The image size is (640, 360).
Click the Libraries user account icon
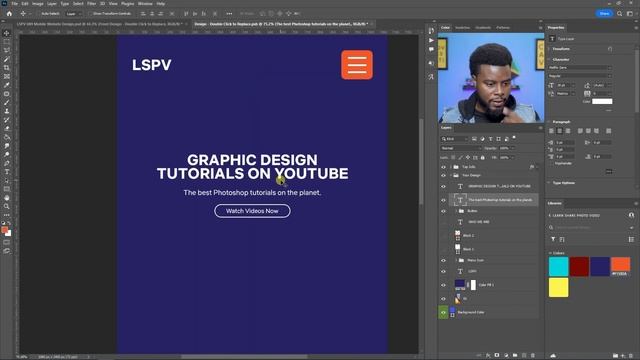(x=631, y=215)
